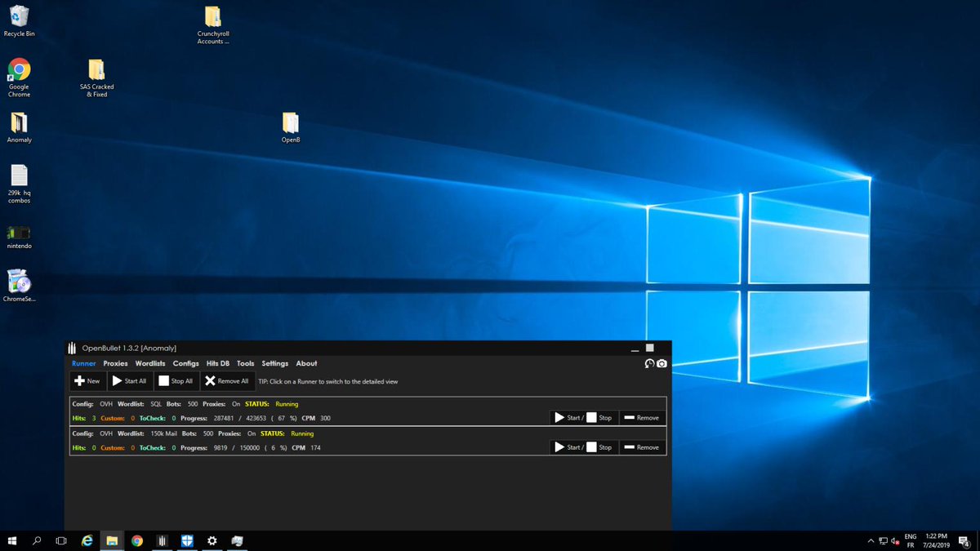The image size is (980, 551).
Task: Click the Wordlist 150k Mail label
Action: (x=147, y=433)
